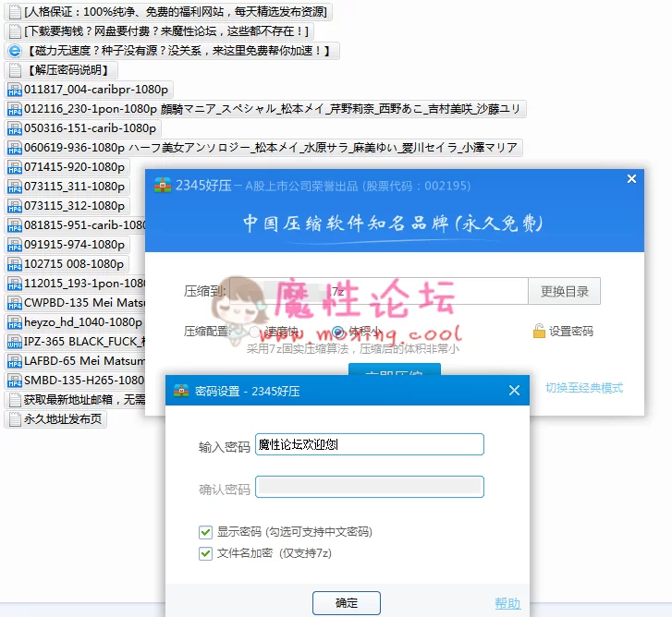Click the MP4 icon of 071415-920-1080p
Screen dimensions: 672x617
pyautogui.click(x=15, y=167)
